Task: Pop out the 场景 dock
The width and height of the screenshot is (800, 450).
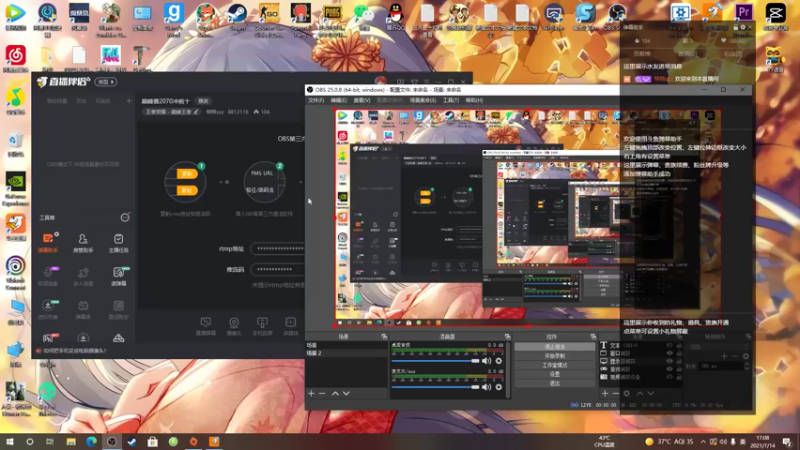Action: [x=384, y=337]
